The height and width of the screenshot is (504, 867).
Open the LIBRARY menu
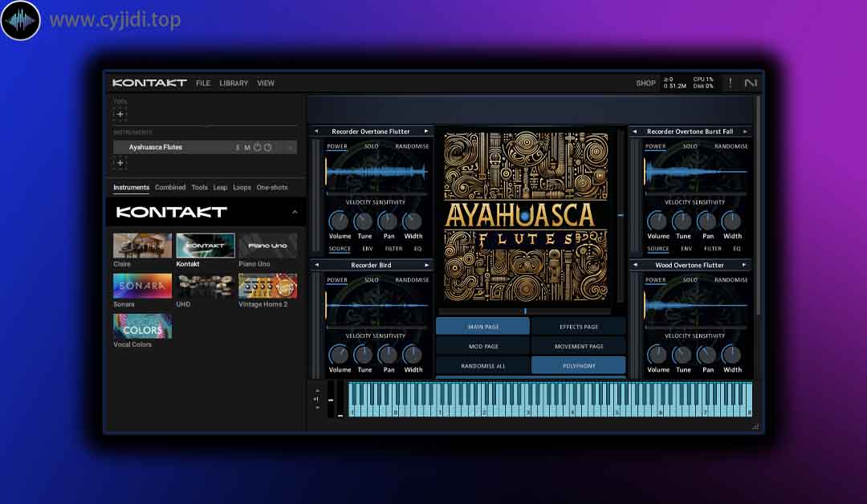tap(234, 83)
